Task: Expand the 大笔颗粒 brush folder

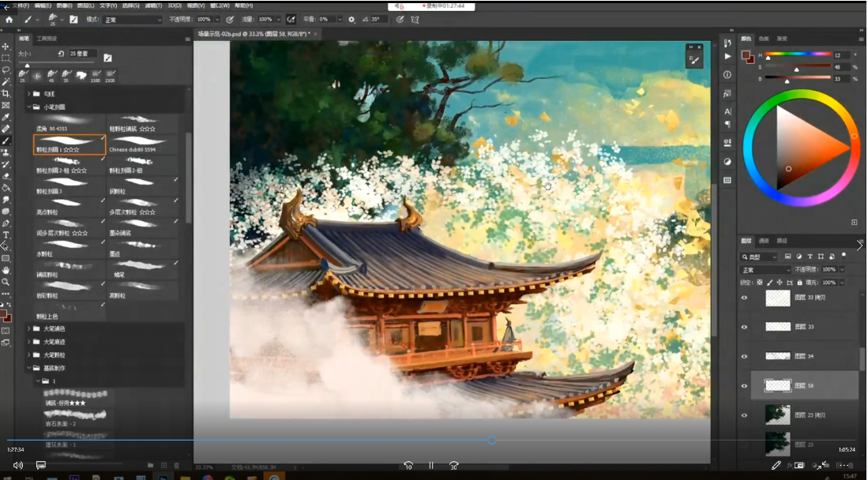Action: pyautogui.click(x=28, y=355)
